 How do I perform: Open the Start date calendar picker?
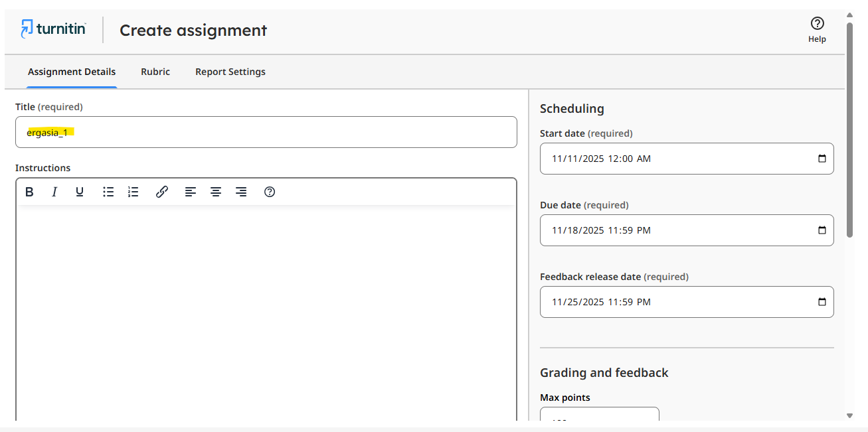click(x=822, y=159)
